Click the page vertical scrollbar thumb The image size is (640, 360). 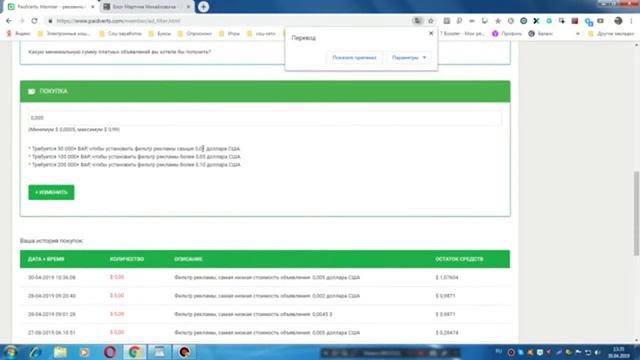[636, 213]
